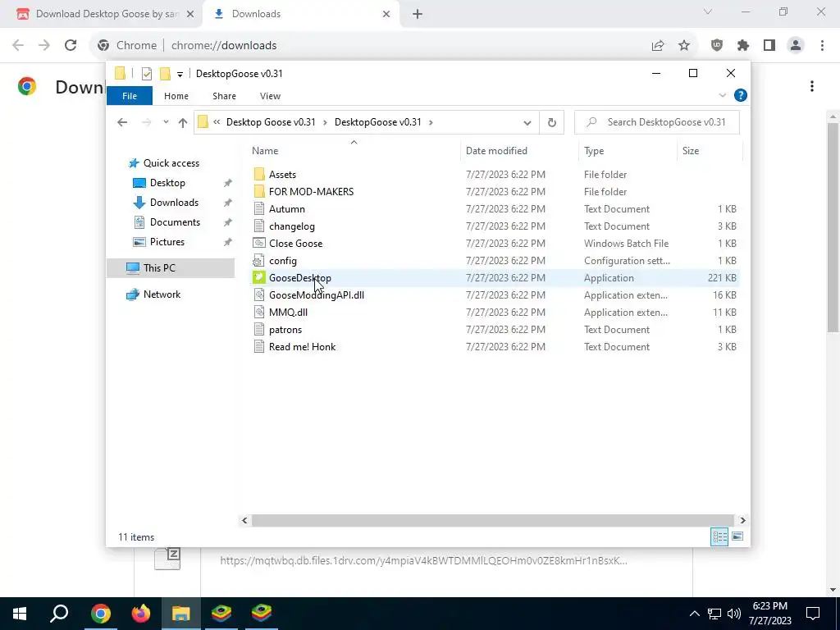Select This PC in navigation pane

(171, 268)
